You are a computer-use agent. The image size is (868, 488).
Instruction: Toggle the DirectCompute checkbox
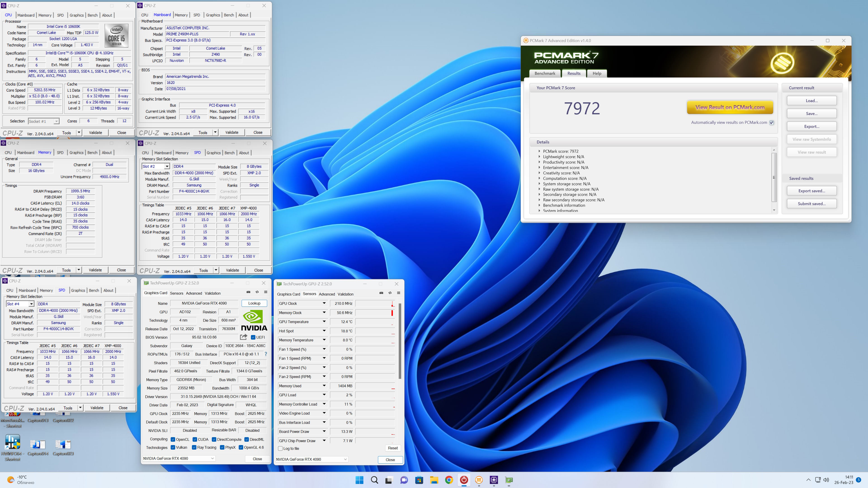(214, 439)
